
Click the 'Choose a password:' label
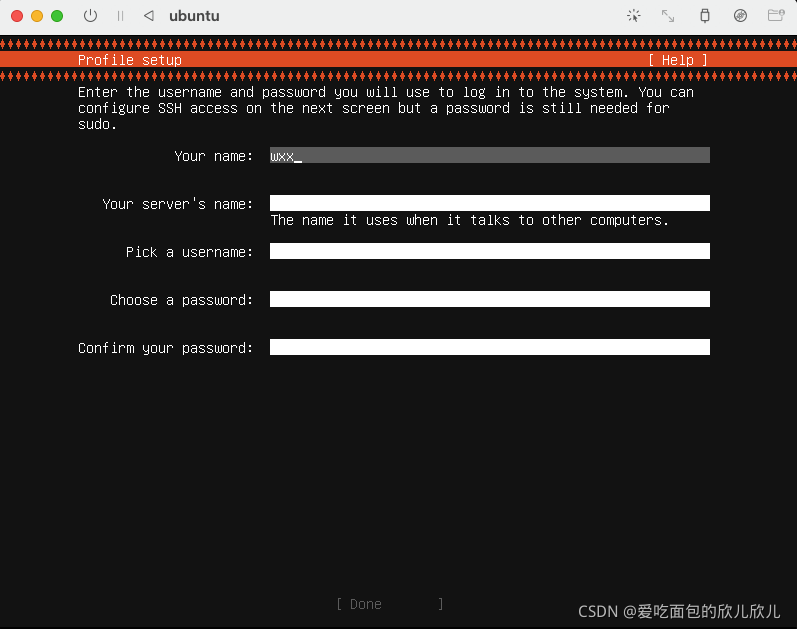point(181,300)
